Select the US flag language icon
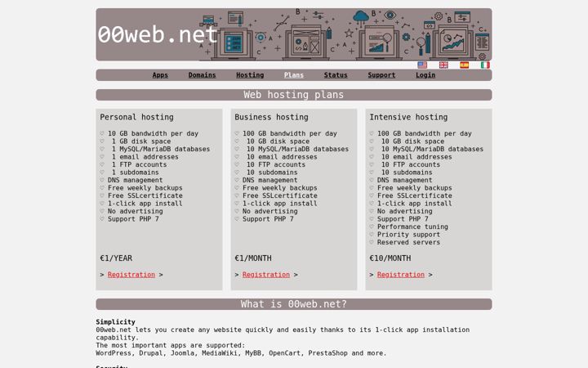588x368 pixels. tap(422, 65)
